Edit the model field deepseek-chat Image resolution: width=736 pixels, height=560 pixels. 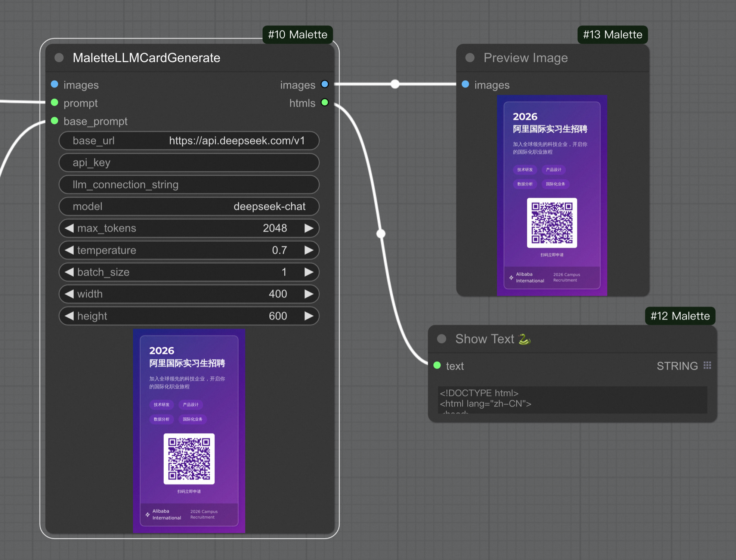(x=189, y=207)
